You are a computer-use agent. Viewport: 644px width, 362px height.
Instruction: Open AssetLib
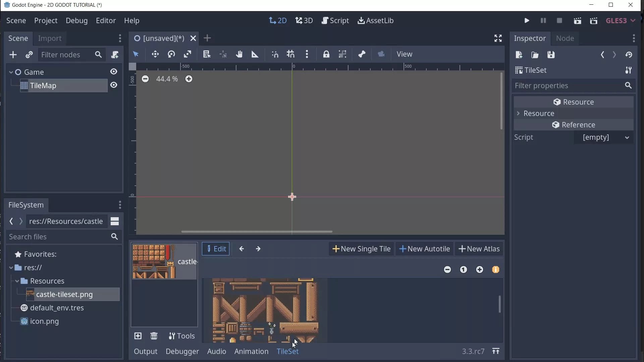pos(375,20)
